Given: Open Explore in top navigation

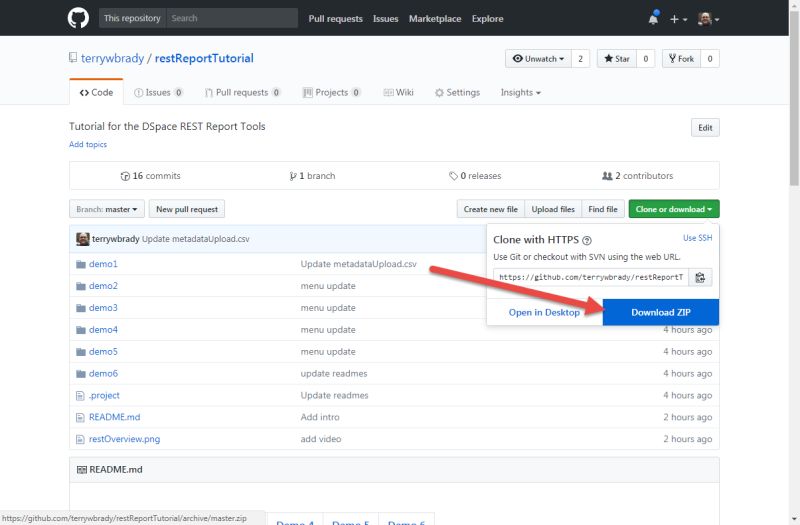Looking at the screenshot, I should point(487,19).
